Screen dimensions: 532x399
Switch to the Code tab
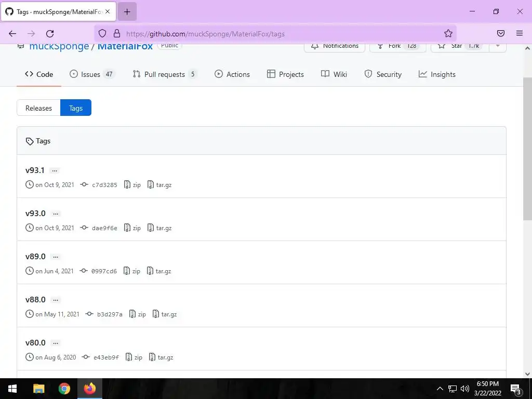point(38,74)
